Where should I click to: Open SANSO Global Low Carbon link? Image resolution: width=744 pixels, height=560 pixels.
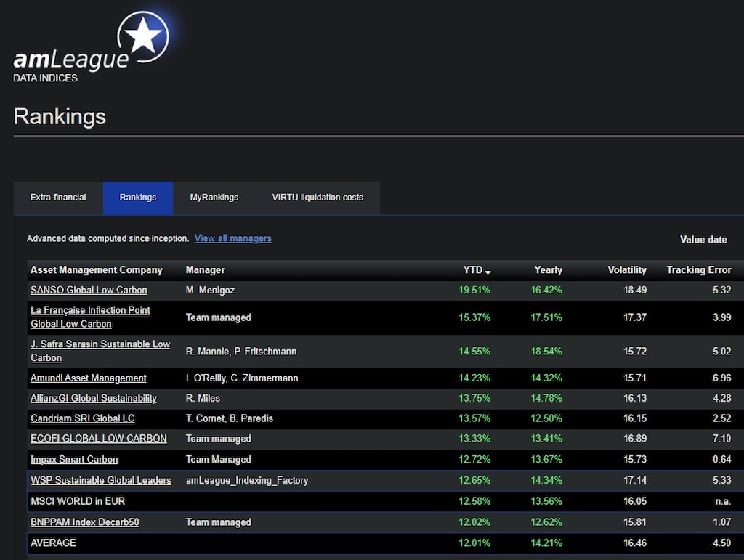[x=89, y=291]
